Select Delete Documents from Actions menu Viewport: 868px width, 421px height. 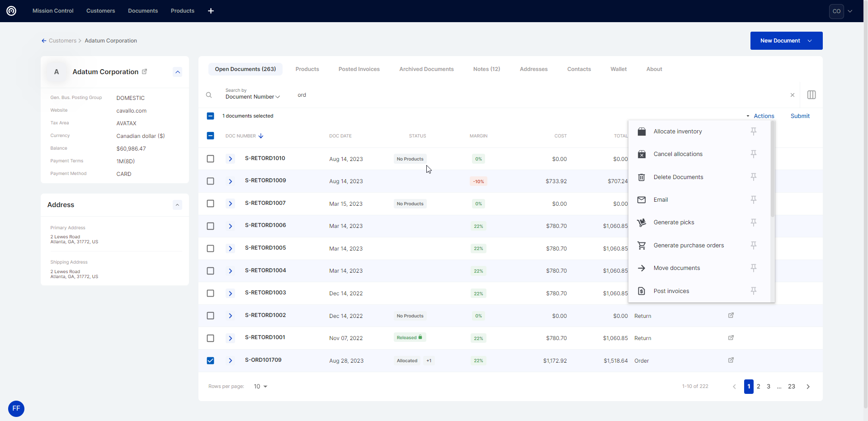678,177
